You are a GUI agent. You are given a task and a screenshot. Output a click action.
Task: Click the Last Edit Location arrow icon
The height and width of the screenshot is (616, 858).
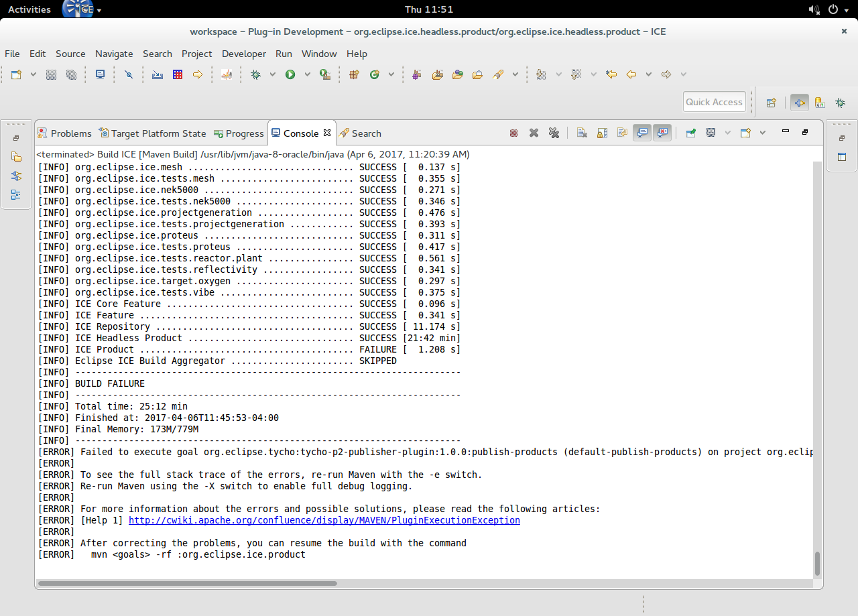(611, 74)
